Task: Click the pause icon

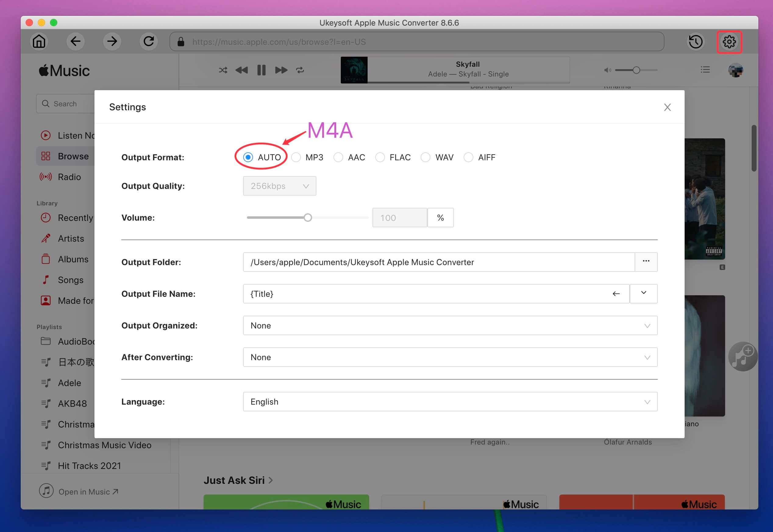Action: (261, 70)
